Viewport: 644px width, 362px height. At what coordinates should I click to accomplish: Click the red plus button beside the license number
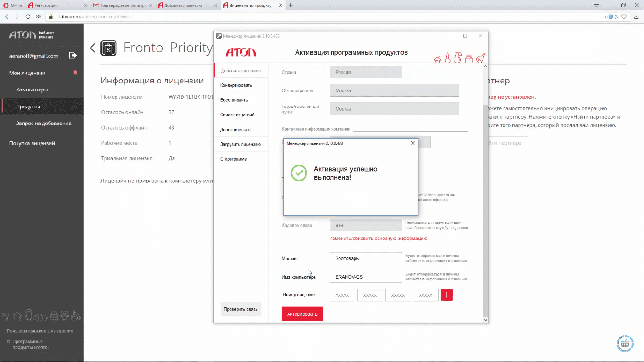pos(446,295)
